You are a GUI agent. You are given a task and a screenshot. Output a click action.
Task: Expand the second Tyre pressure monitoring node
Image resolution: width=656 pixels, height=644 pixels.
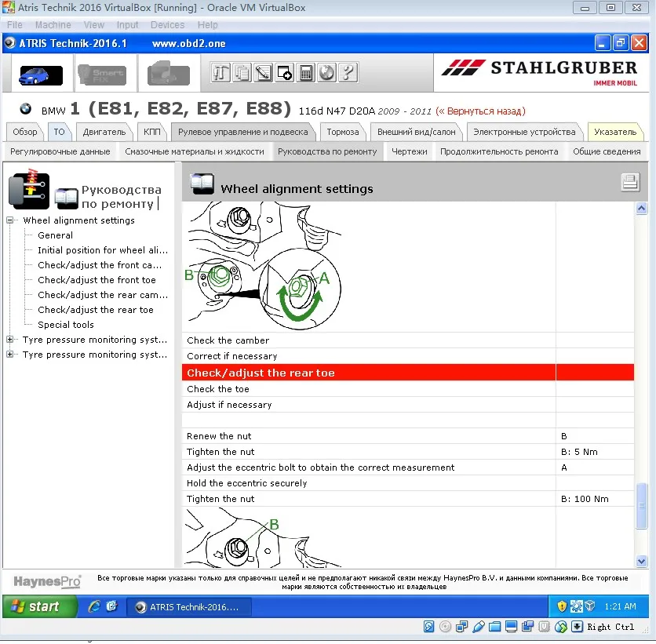10,355
